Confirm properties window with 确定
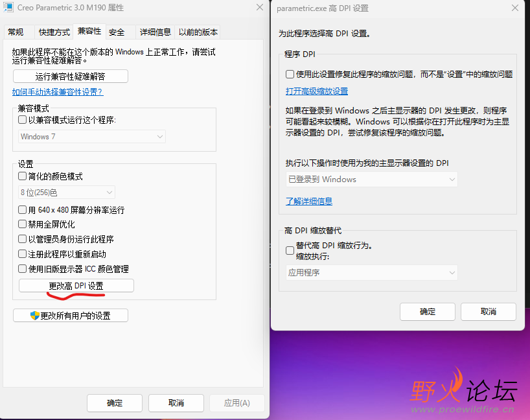This screenshot has width=530, height=420. (115, 402)
